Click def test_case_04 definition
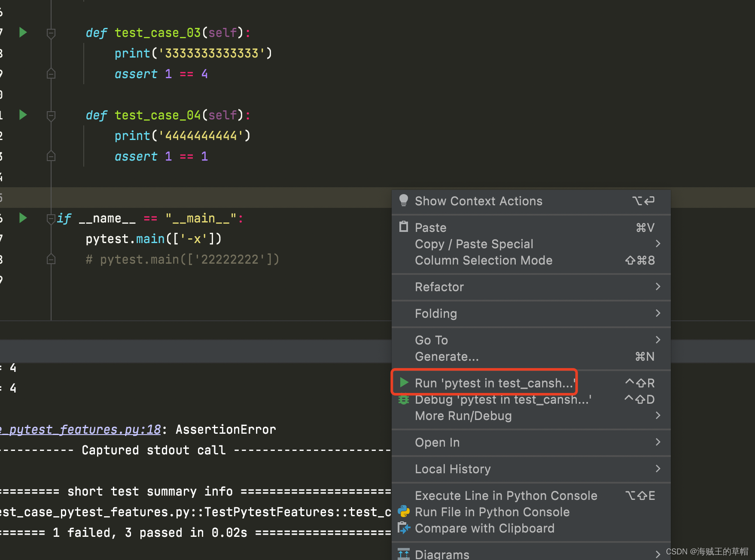Screen dimensions: 755x560 coord(168,115)
